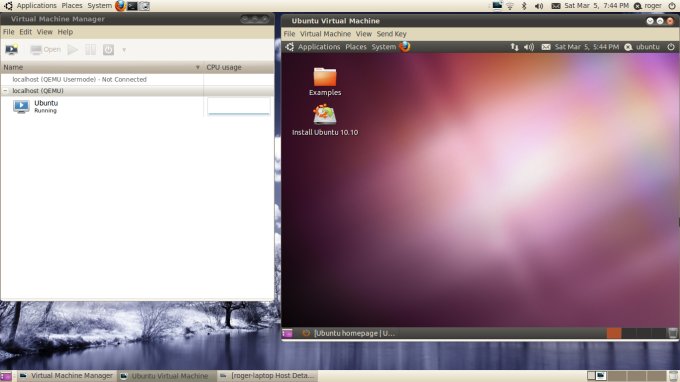Viewport: 680px width, 382px height.
Task: Open View menu in Virtual Machine Manager
Action: coord(44,32)
